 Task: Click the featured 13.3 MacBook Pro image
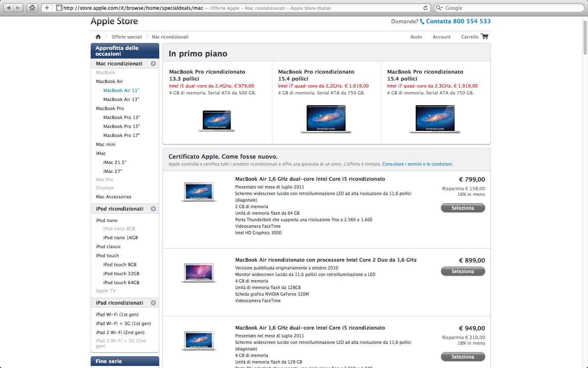tap(217, 121)
